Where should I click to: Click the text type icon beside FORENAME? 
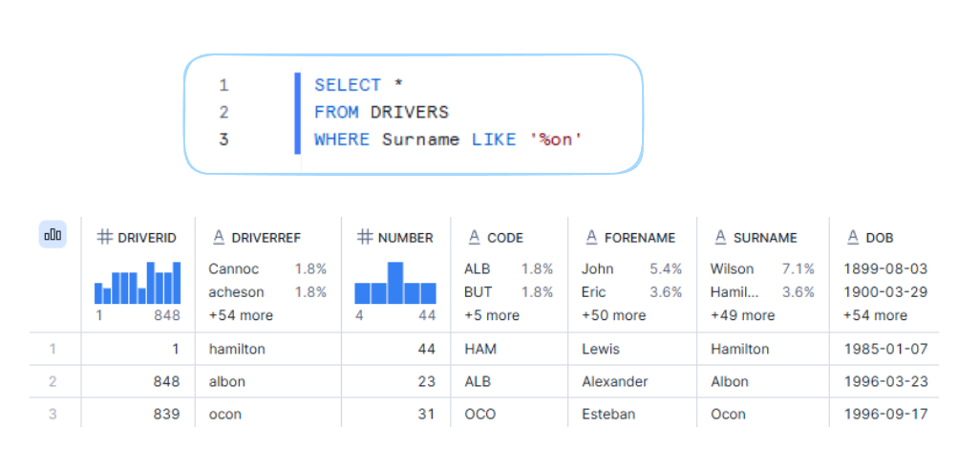pos(591,238)
